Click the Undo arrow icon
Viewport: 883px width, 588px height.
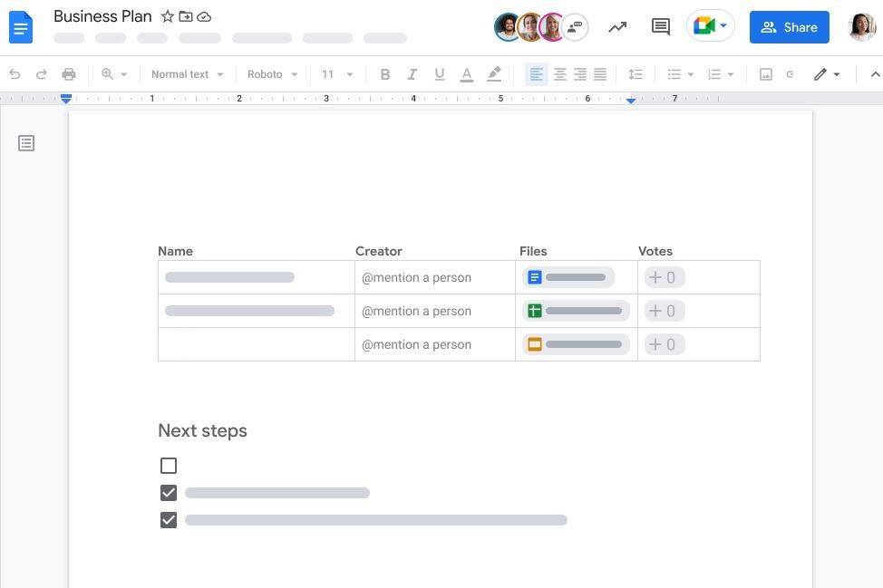click(x=15, y=74)
